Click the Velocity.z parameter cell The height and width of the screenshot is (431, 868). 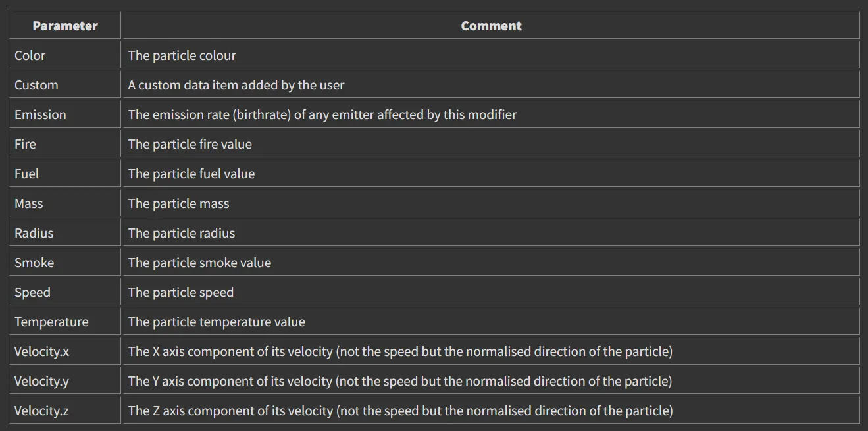41,411
